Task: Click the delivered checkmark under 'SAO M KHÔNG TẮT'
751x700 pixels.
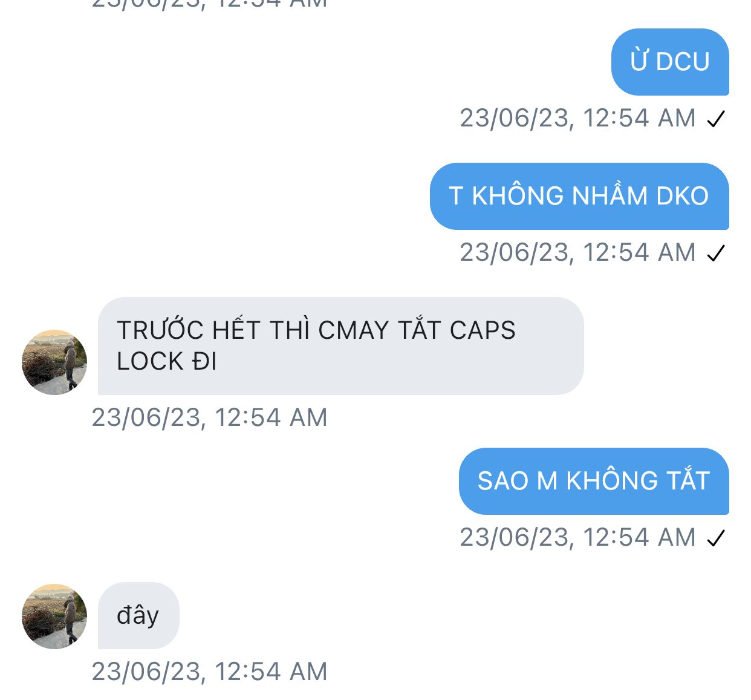Action: pyautogui.click(x=716, y=538)
